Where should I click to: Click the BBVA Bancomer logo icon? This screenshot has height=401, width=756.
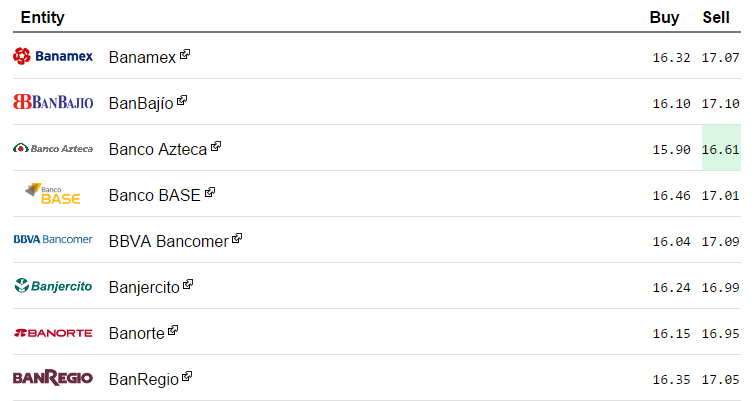coord(53,240)
